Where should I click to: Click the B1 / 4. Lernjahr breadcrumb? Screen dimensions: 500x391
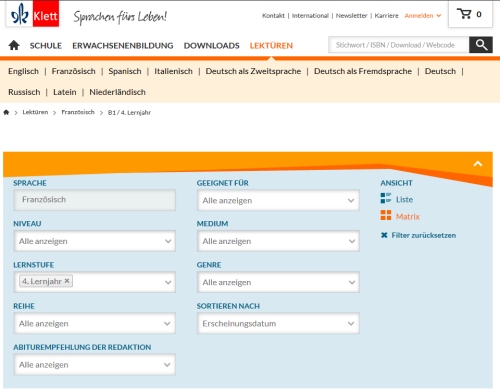point(129,113)
